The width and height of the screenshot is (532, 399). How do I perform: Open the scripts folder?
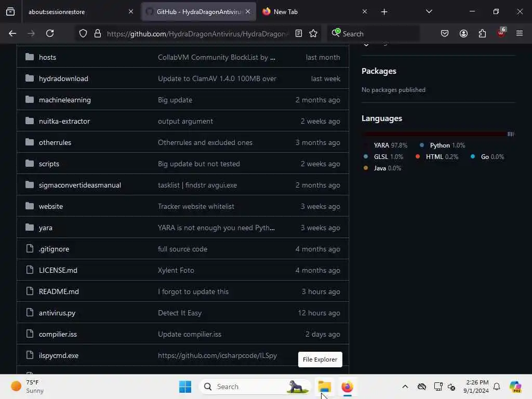click(x=49, y=164)
